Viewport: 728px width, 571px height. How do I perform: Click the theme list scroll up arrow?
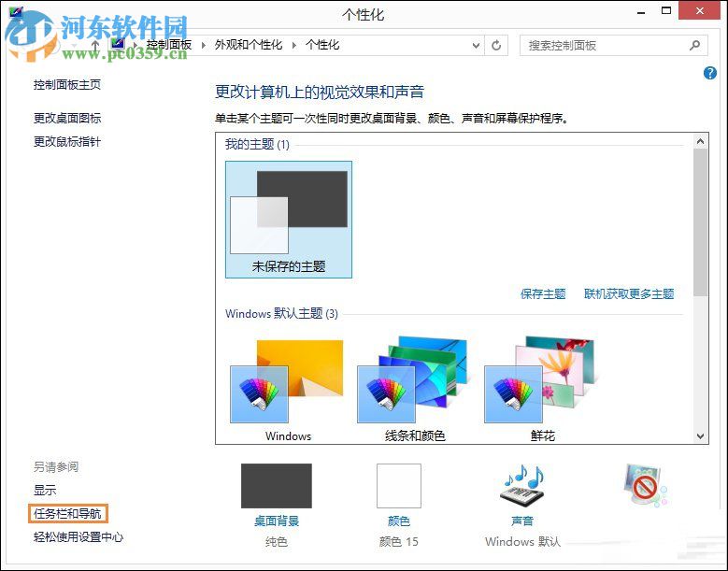pyautogui.click(x=701, y=141)
